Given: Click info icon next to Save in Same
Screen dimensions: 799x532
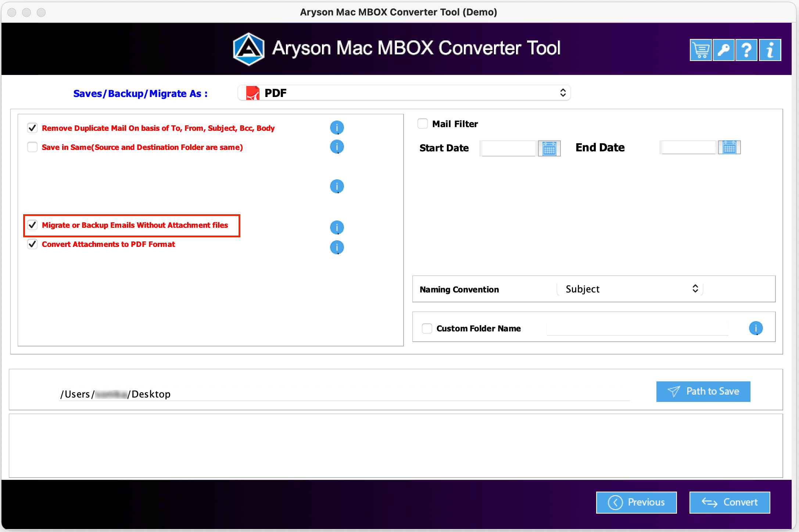Looking at the screenshot, I should pyautogui.click(x=336, y=147).
